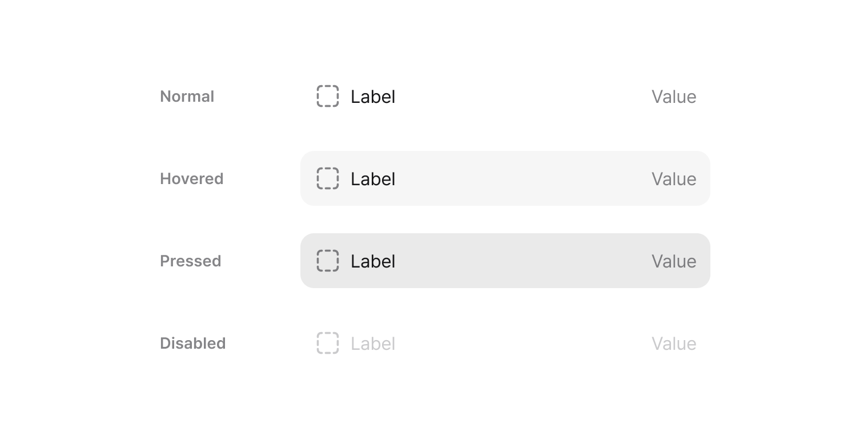Click empty middle area of Disabled row item
This screenshot has width=868, height=439.
[x=514, y=343]
